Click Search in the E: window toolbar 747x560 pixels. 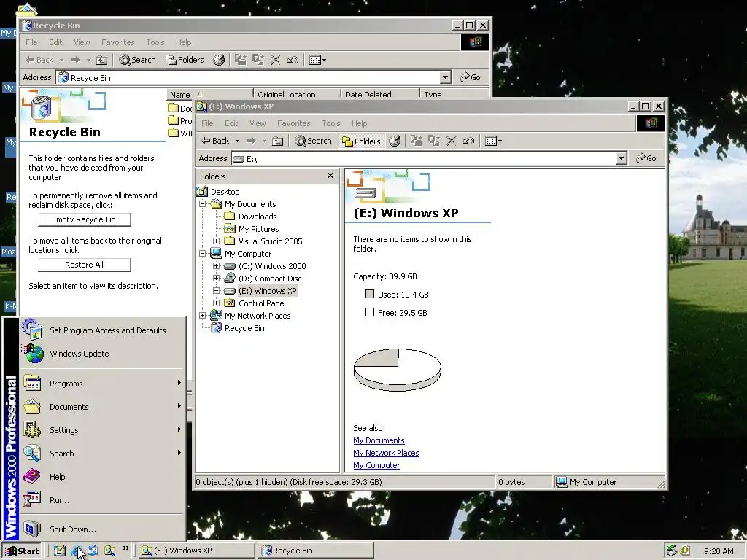313,141
